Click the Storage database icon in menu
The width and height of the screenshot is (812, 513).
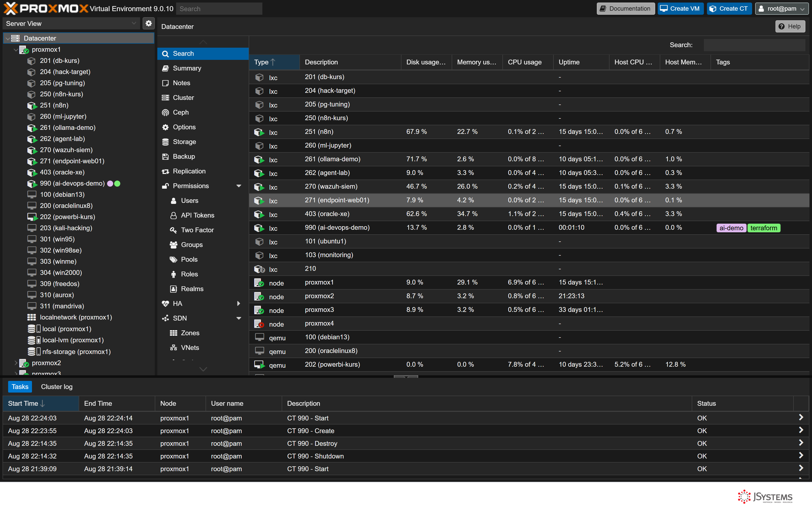165,142
